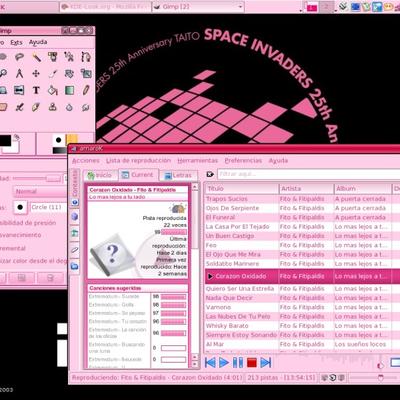This screenshot has width=400, height=400.
Task: Toggle the first status bar mode icon
Action: (324, 378)
